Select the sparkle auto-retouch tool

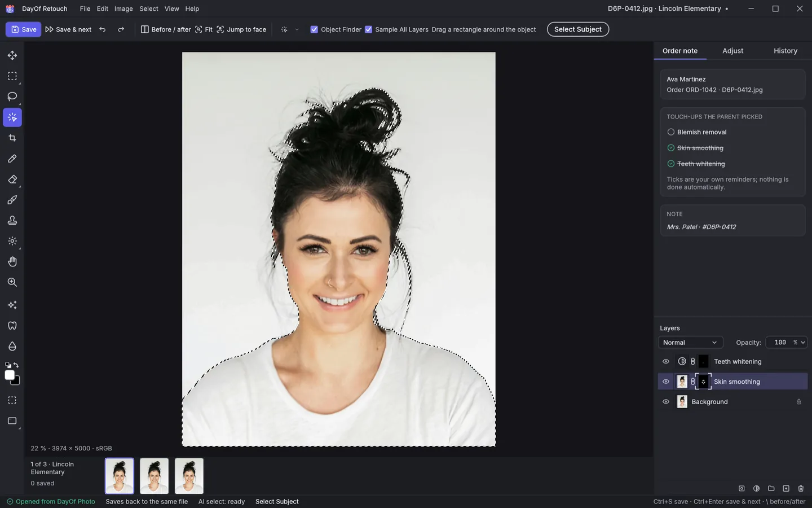point(12,305)
